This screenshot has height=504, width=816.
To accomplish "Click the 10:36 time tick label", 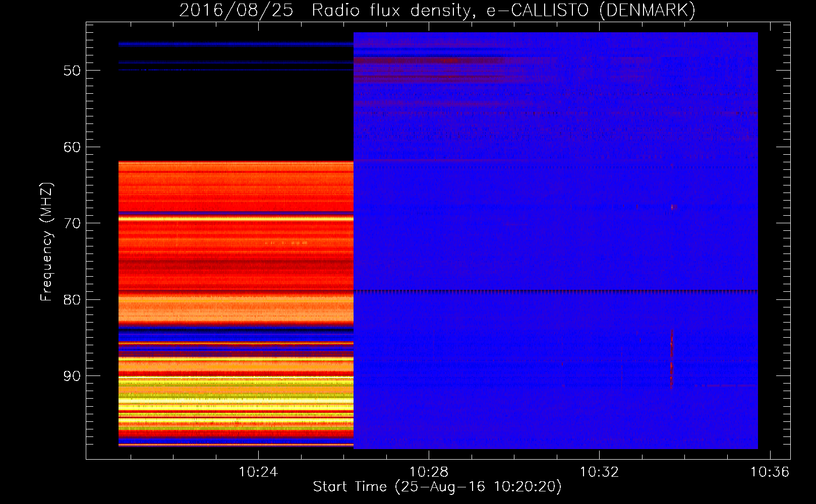I will point(770,472).
